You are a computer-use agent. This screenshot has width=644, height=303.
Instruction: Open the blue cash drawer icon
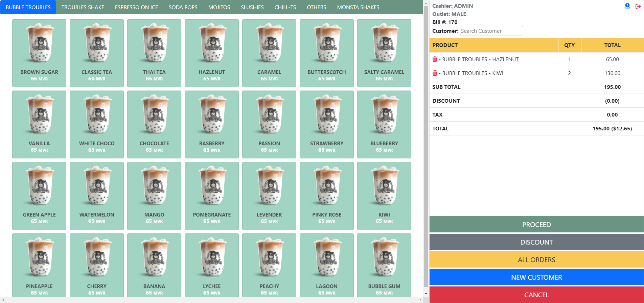pyautogui.click(x=627, y=6)
